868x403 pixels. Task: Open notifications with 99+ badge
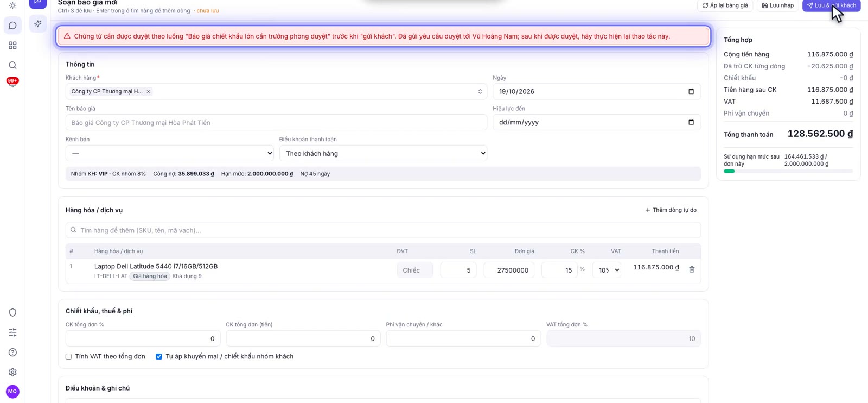point(12,83)
